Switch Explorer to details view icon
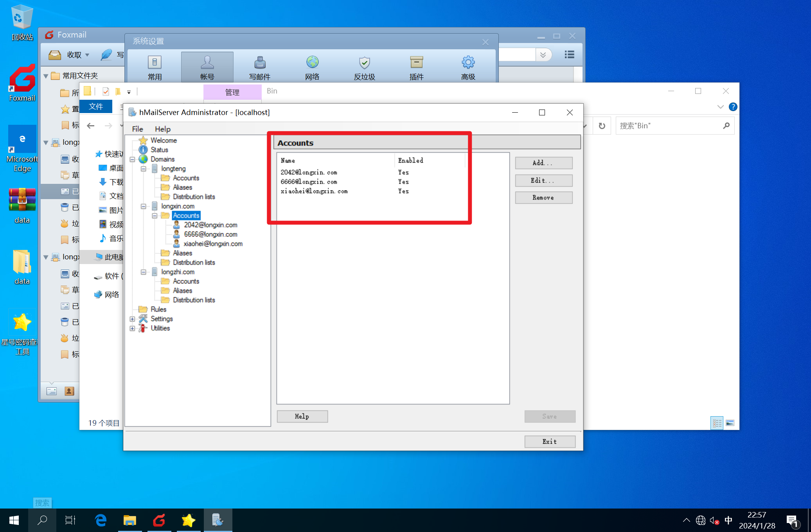Screen dimensions: 811x532 (717, 423)
